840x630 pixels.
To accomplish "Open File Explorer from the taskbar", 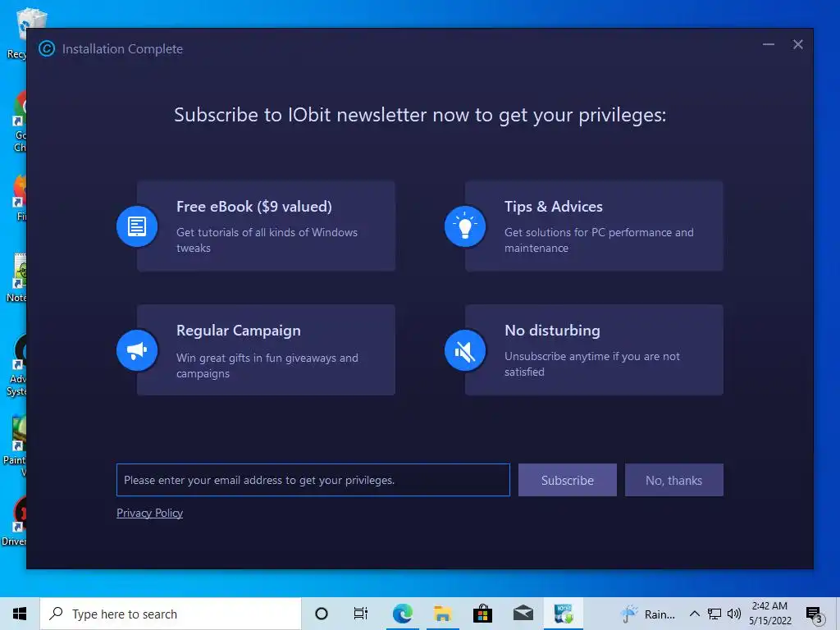I will 442,614.
